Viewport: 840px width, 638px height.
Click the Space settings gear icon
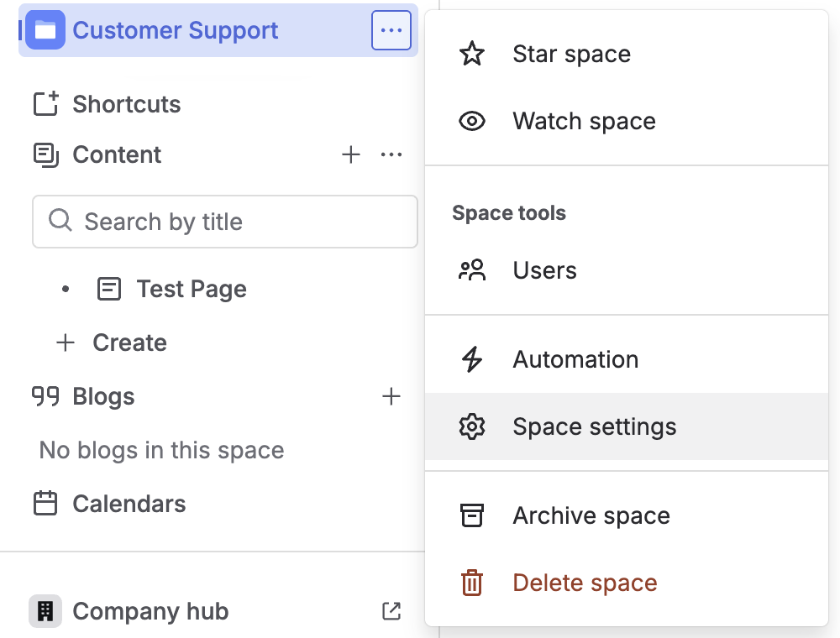472,426
